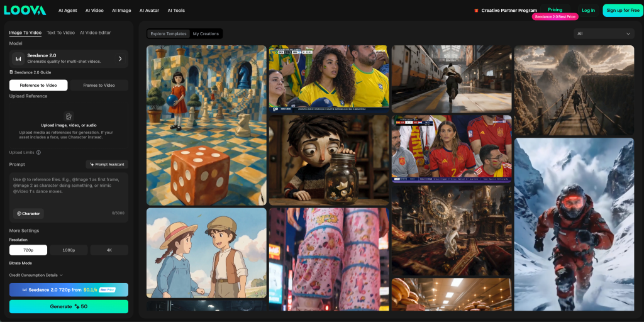Screen dimensions: 644x322
Task: Open the red-suit snow mountain runner template
Action: [x=574, y=225]
